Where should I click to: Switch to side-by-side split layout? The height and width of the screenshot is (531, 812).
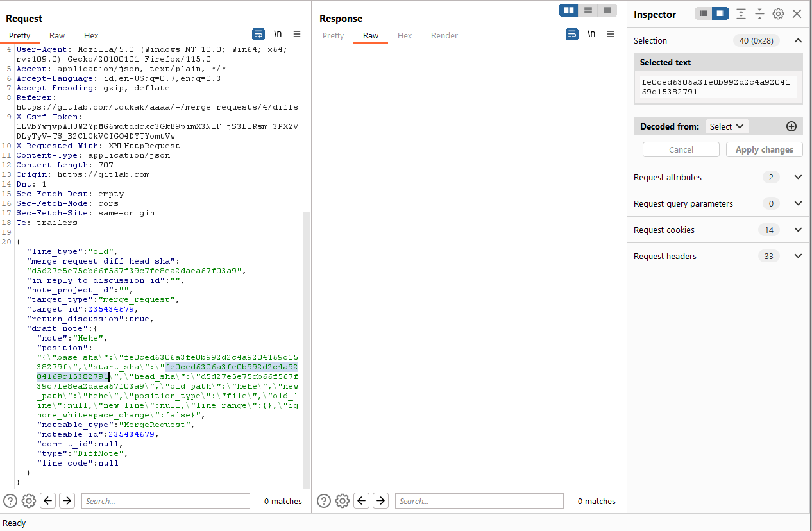pyautogui.click(x=568, y=10)
